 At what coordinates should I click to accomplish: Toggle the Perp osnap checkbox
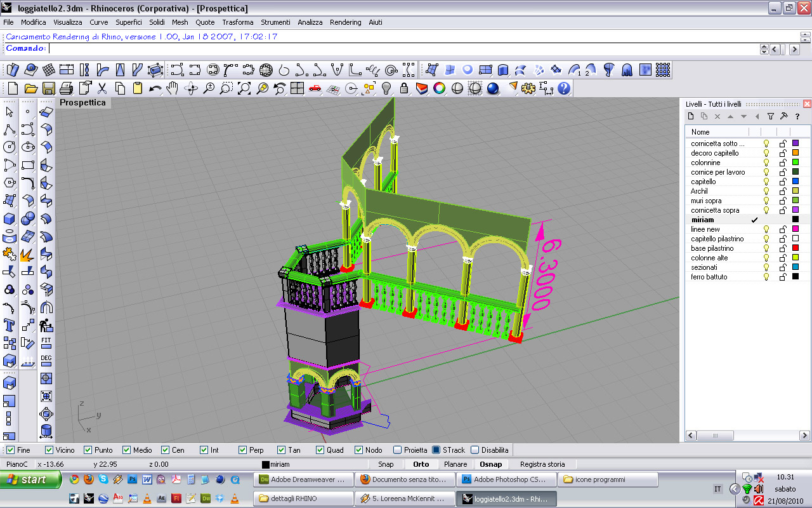click(x=242, y=450)
